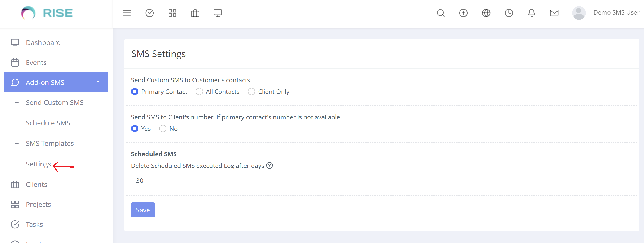Click the projects grid icon in top bar
The width and height of the screenshot is (644, 243).
point(172,13)
